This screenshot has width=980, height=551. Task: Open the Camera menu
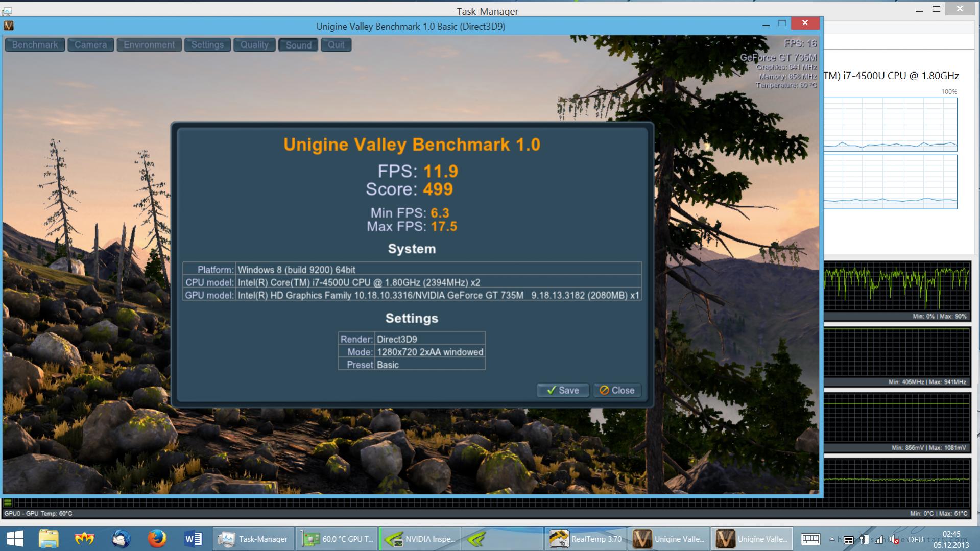coord(90,44)
